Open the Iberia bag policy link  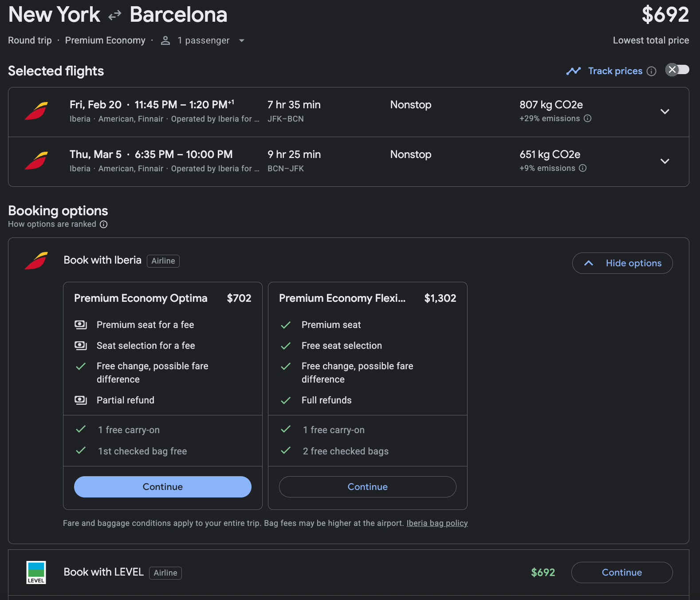tap(437, 523)
